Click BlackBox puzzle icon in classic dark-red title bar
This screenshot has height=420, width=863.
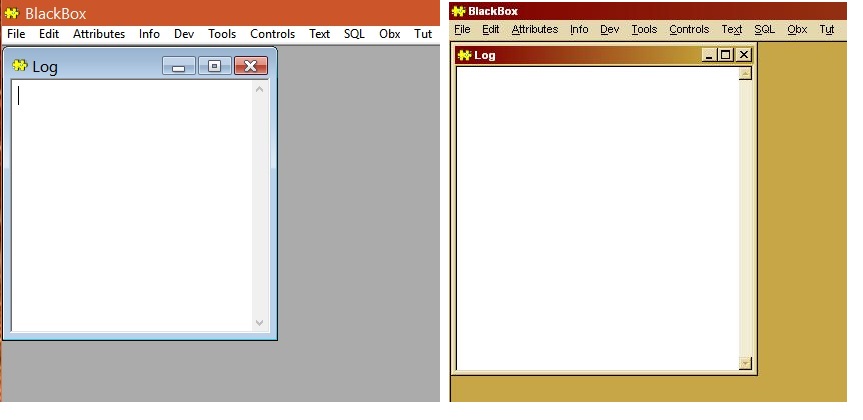(x=459, y=11)
